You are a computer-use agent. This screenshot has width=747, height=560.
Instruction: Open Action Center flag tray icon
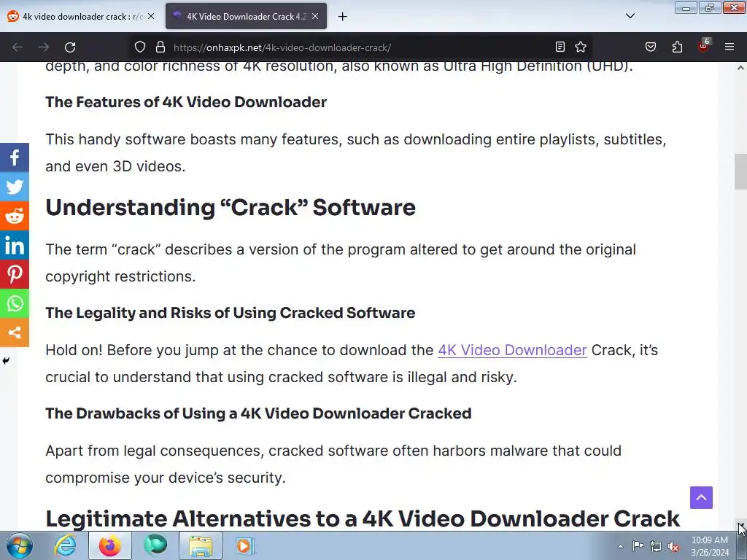coord(638,545)
